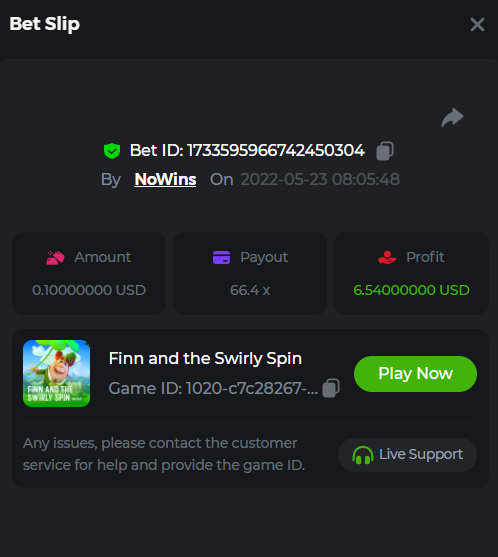Click the pink Amount icon
Image resolution: width=498 pixels, height=557 pixels.
(55, 258)
